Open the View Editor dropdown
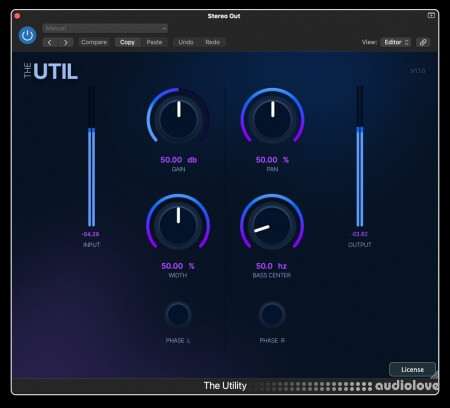 (396, 42)
